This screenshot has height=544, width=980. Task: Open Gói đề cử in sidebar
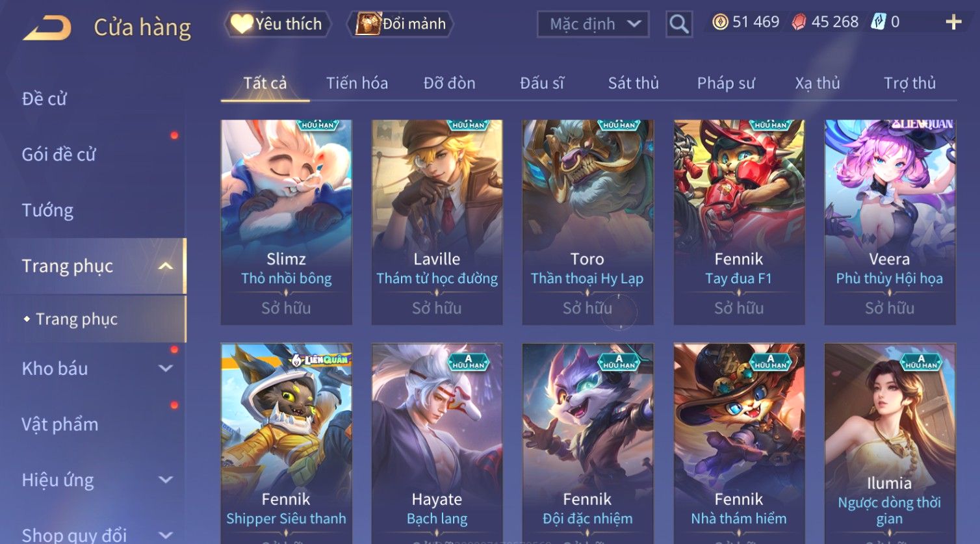pyautogui.click(x=58, y=154)
